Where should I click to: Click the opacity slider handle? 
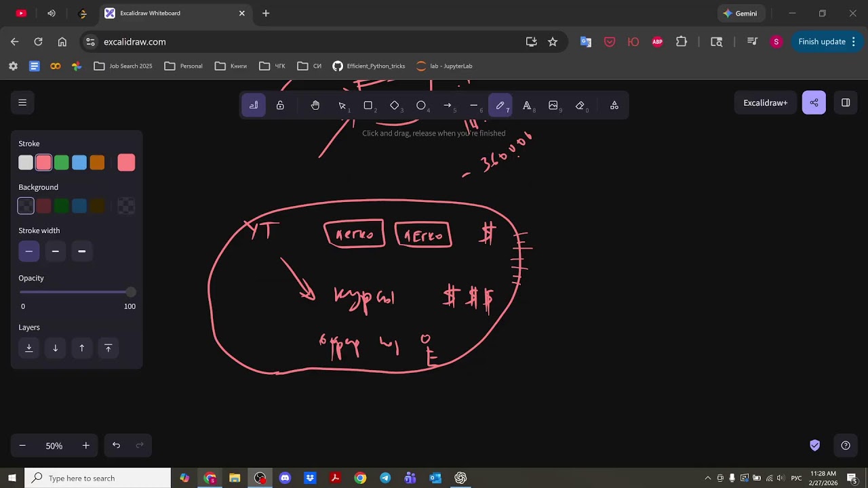(x=130, y=292)
